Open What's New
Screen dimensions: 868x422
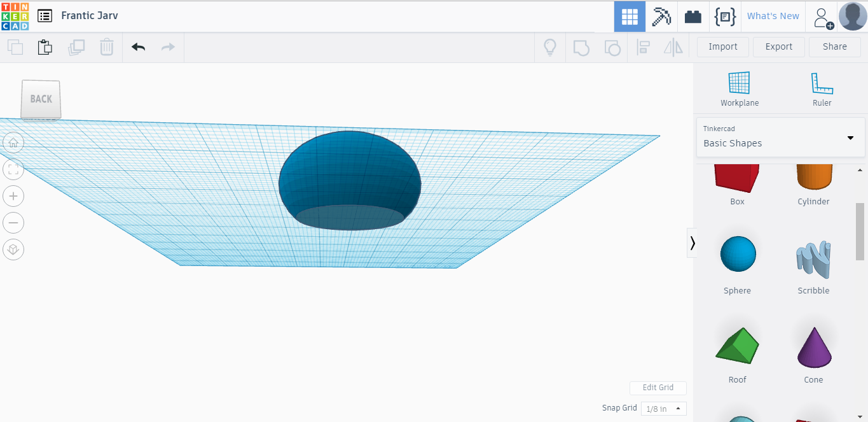click(x=773, y=16)
